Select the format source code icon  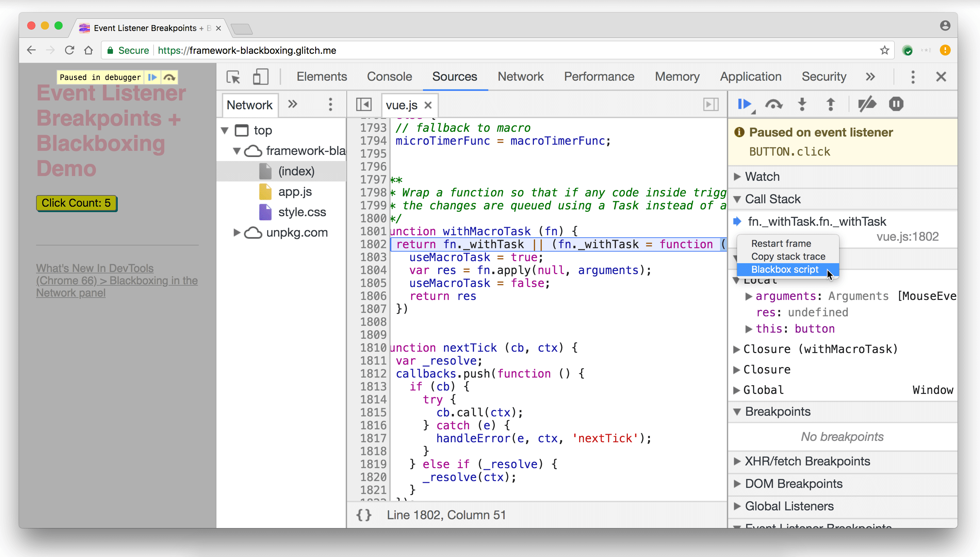pos(363,515)
